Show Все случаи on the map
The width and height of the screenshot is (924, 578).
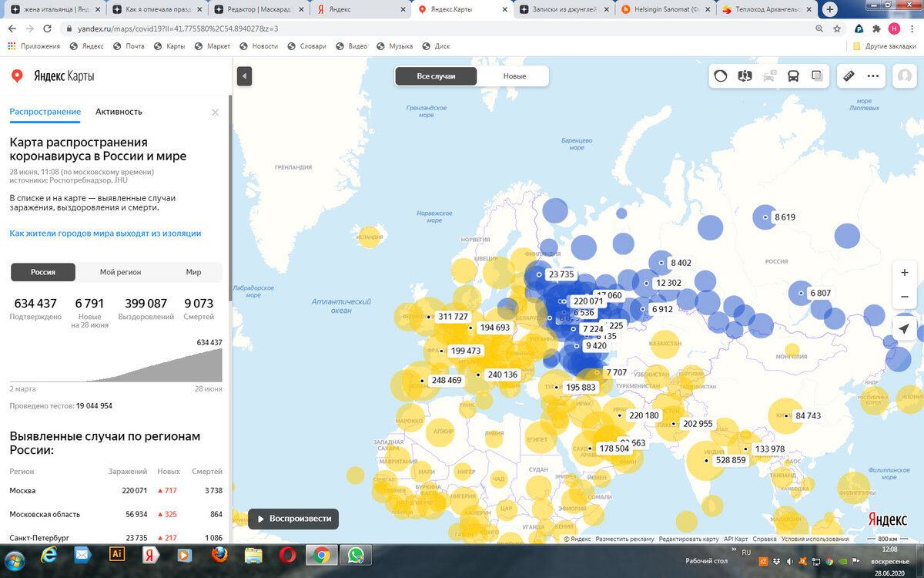click(x=436, y=76)
